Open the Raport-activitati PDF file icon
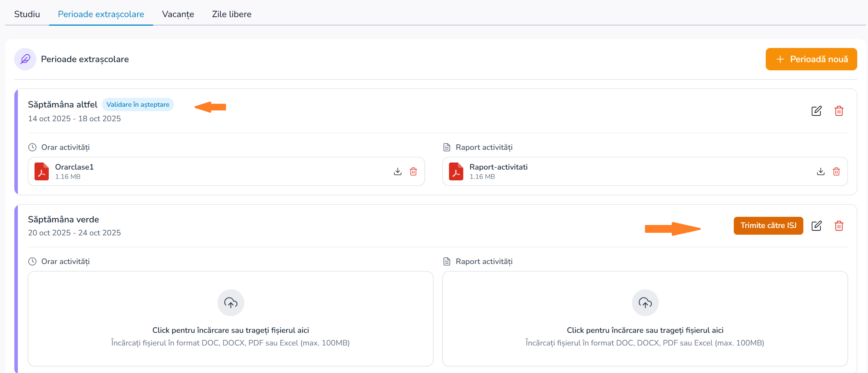Viewport: 868px width, 373px height. pos(456,171)
